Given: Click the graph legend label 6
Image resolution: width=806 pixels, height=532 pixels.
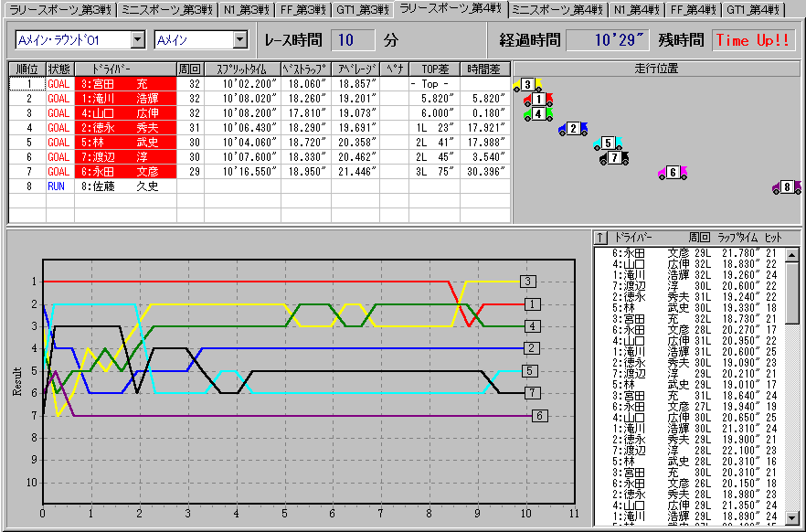Looking at the screenshot, I should click(539, 415).
